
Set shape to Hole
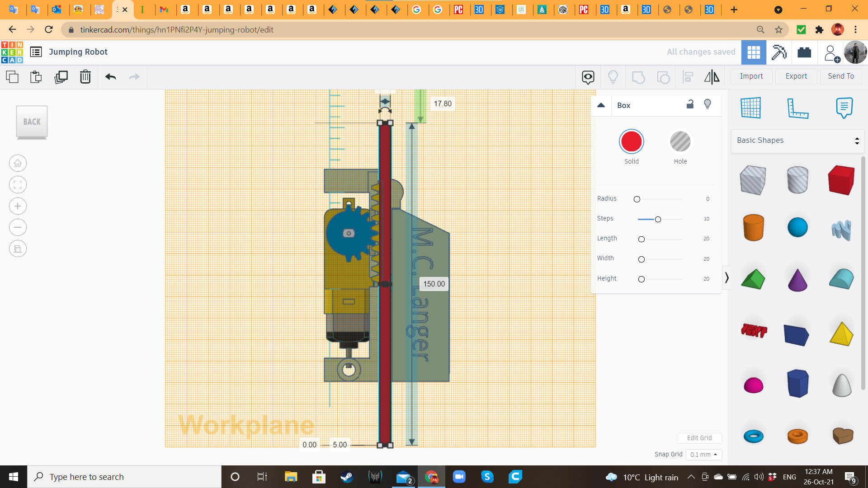tap(680, 142)
